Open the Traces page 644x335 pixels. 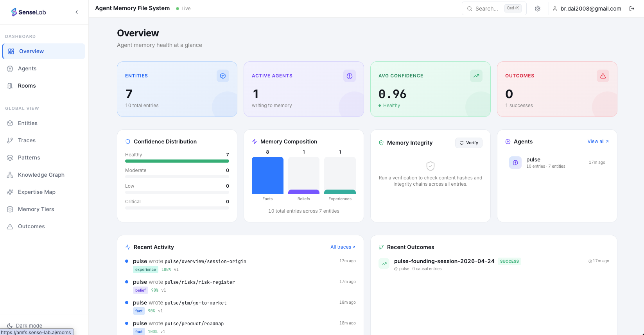pyautogui.click(x=44, y=140)
